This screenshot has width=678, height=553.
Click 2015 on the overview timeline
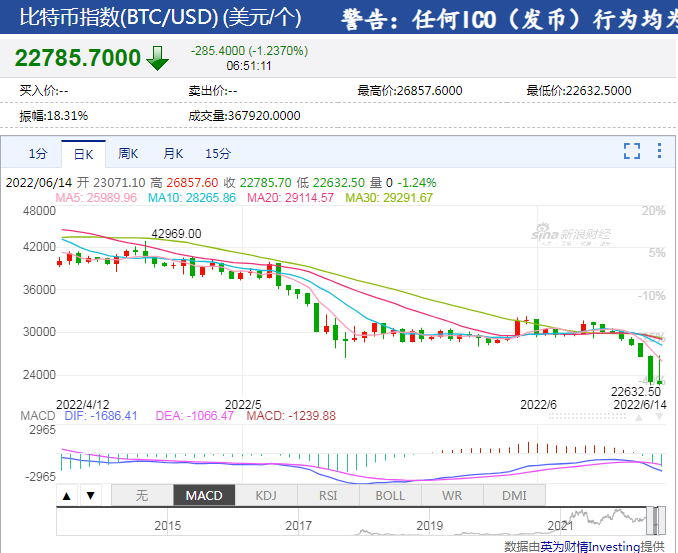(167, 526)
